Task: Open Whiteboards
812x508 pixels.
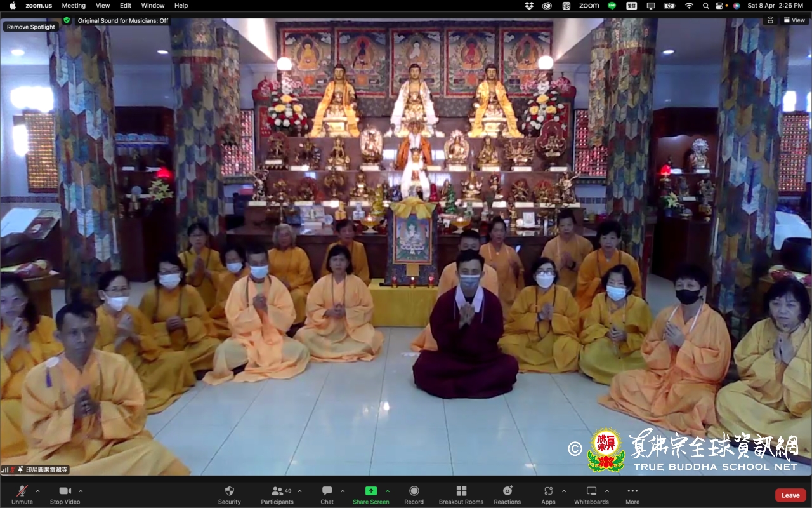Action: [x=591, y=491]
